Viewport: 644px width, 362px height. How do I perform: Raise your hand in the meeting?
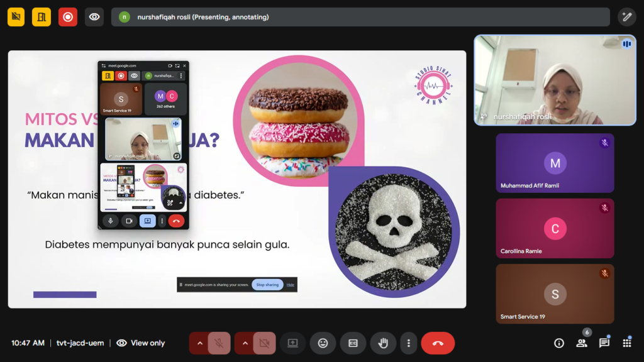point(383,343)
